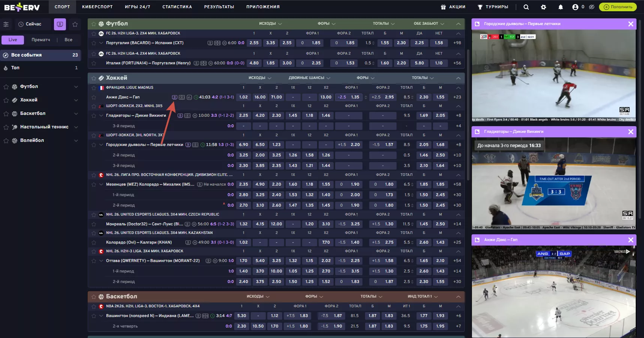Screen dimensions: 644x338
Task: Favorite the Хоккей section star
Action: [x=94, y=78]
